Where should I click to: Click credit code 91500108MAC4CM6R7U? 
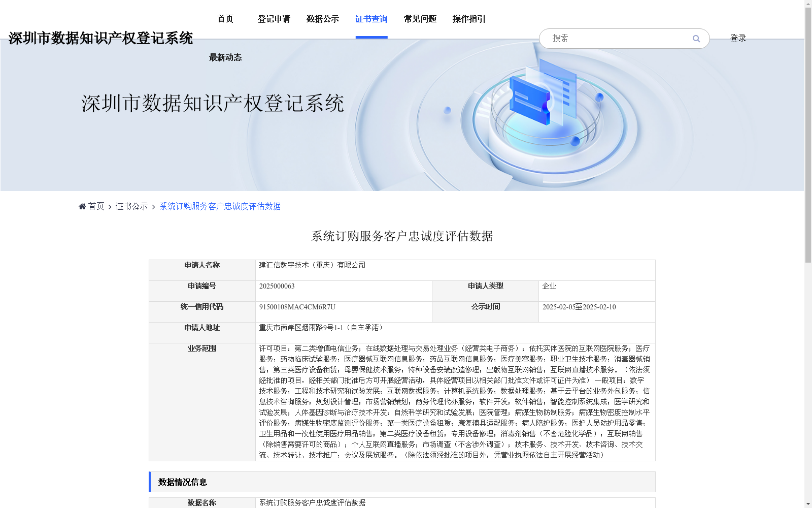tap(297, 307)
